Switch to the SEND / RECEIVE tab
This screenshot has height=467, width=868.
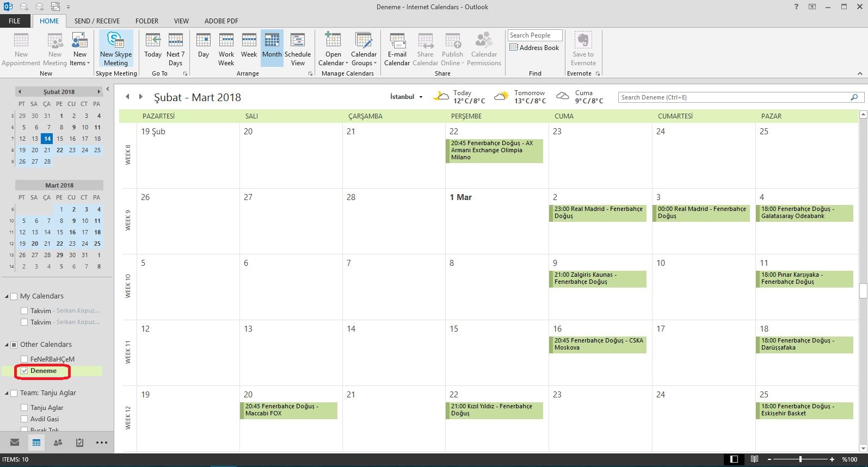click(x=97, y=21)
